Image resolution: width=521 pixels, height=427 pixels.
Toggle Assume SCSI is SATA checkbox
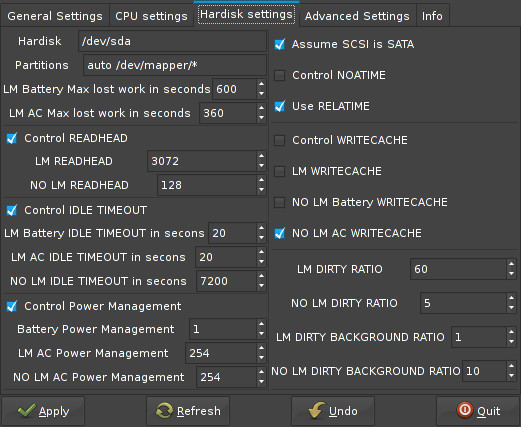(x=279, y=44)
